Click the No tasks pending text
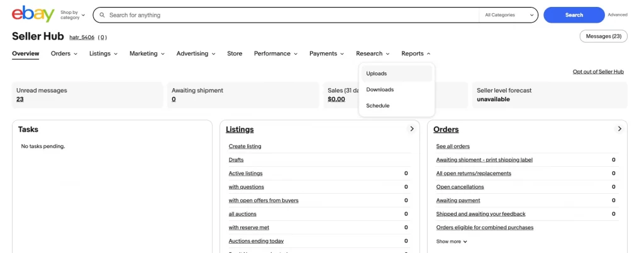Screen dimensions: 644x253 (x=43, y=146)
